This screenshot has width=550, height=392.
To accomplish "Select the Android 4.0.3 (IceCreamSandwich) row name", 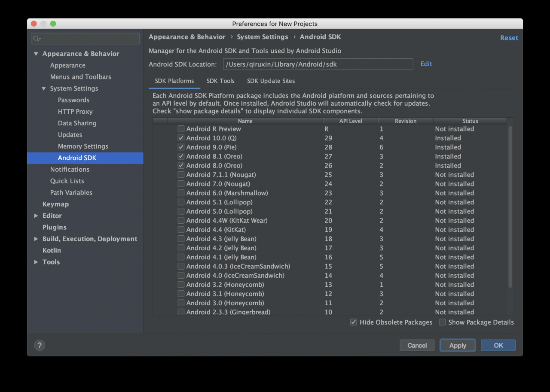I will [238, 267].
